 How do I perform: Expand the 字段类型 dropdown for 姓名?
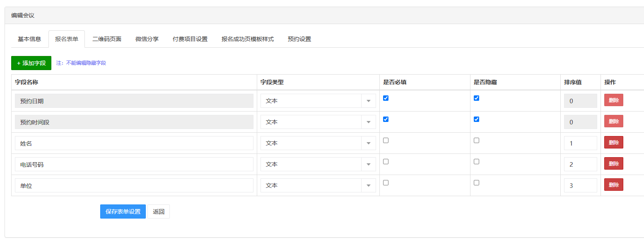318,143
